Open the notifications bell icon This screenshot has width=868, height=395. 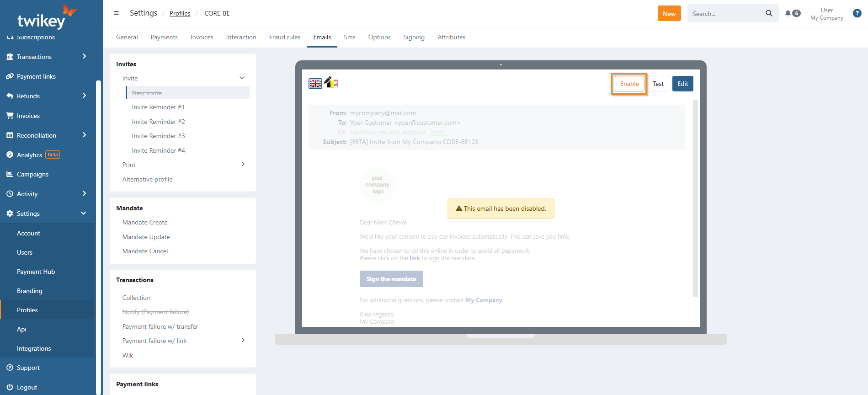point(788,13)
